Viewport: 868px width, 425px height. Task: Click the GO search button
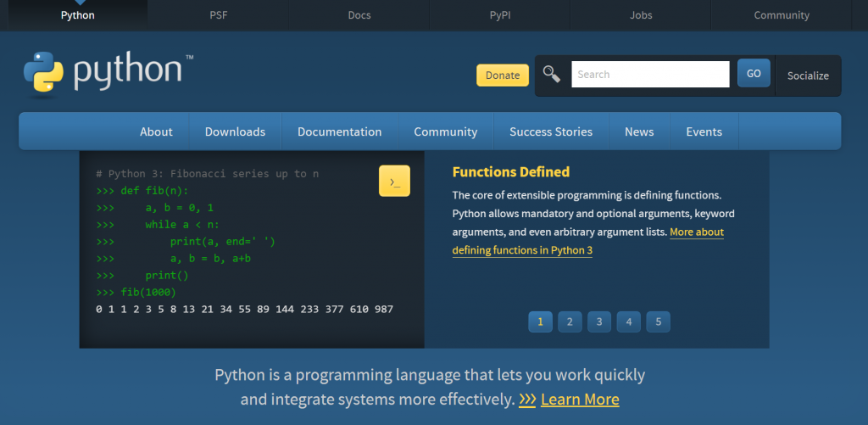coord(754,73)
